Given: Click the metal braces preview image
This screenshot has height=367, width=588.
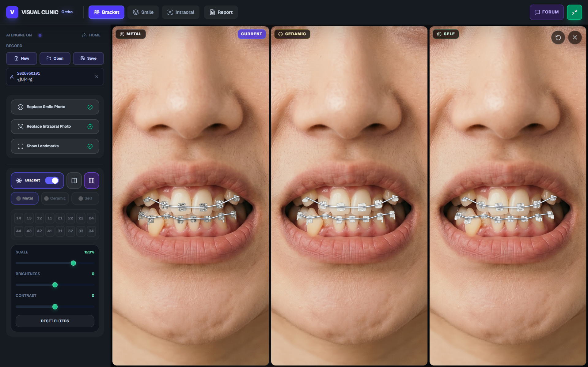Looking at the screenshot, I should [x=191, y=196].
